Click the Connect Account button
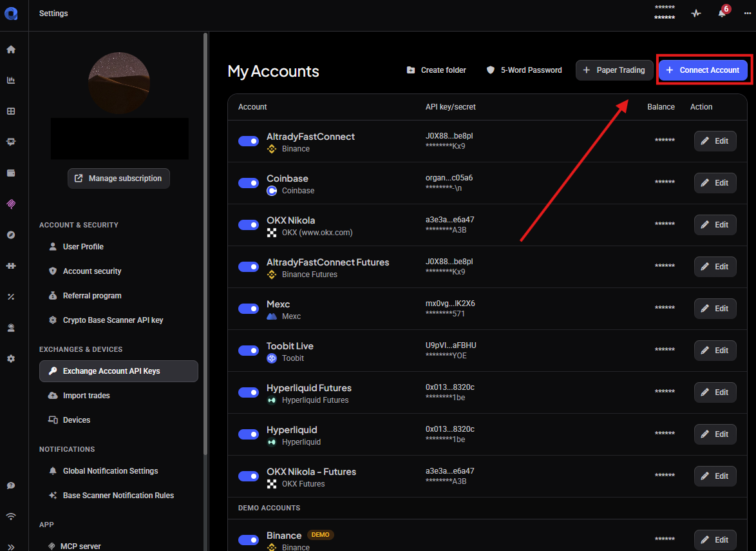Screen dimensions: 756x551 click(703, 70)
